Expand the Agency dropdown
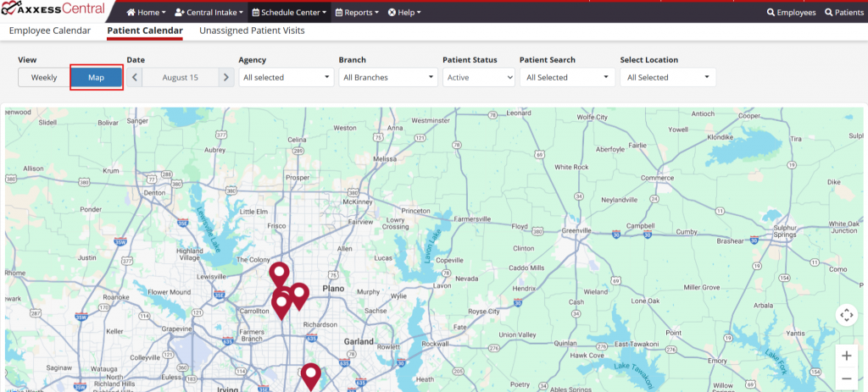868x392 pixels. tap(287, 77)
